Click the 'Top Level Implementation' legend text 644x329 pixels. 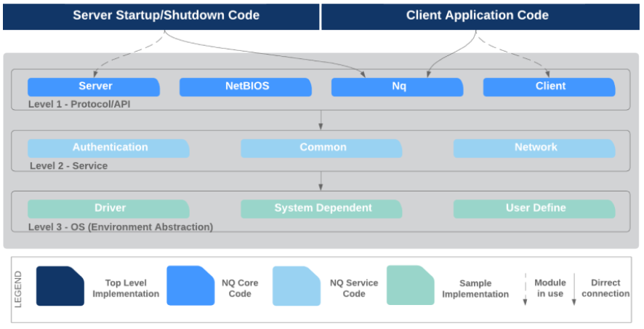(126, 288)
